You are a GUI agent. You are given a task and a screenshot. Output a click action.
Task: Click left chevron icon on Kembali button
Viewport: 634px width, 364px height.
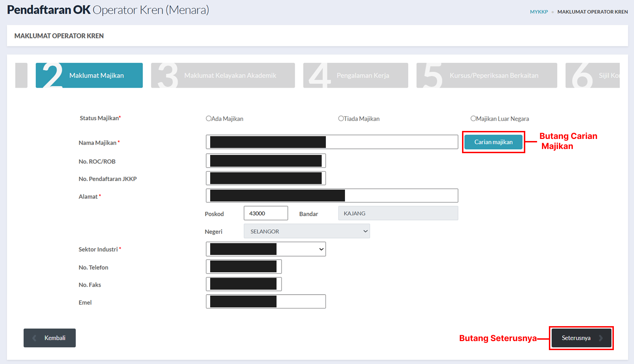pos(34,338)
